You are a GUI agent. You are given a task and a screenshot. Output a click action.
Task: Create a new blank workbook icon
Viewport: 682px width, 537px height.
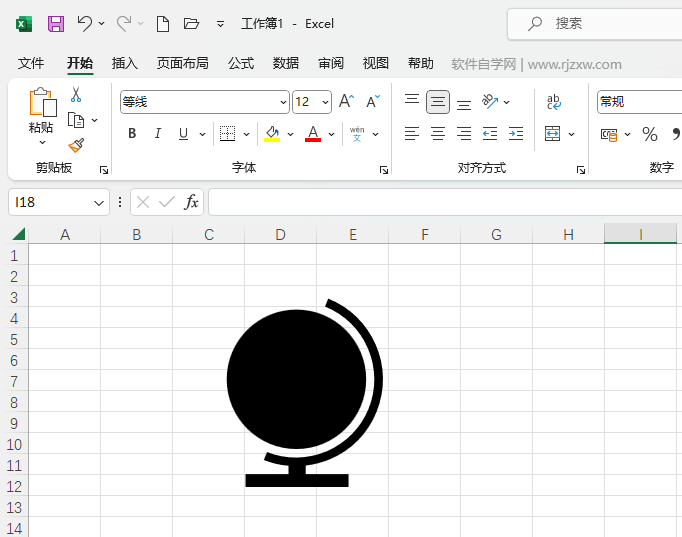pyautogui.click(x=163, y=23)
